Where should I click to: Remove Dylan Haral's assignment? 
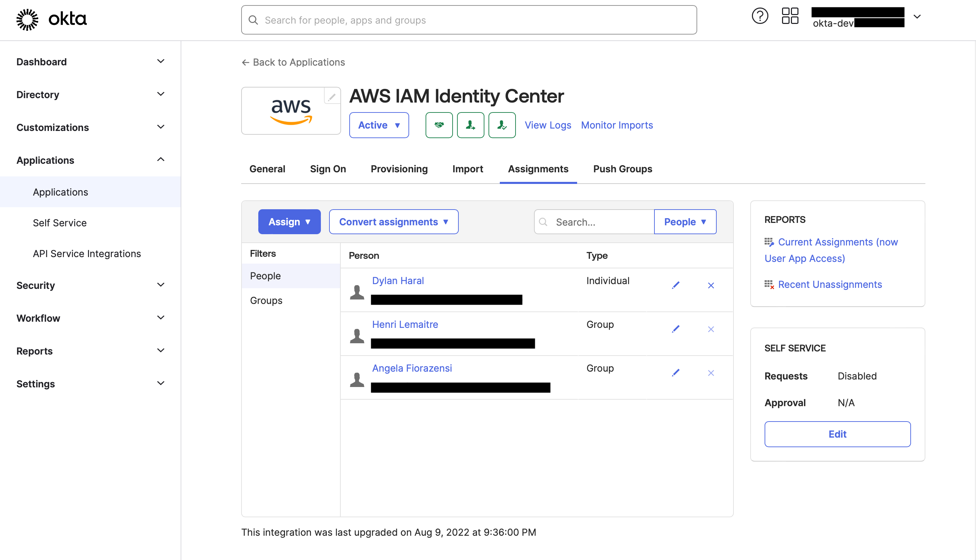pos(711,285)
